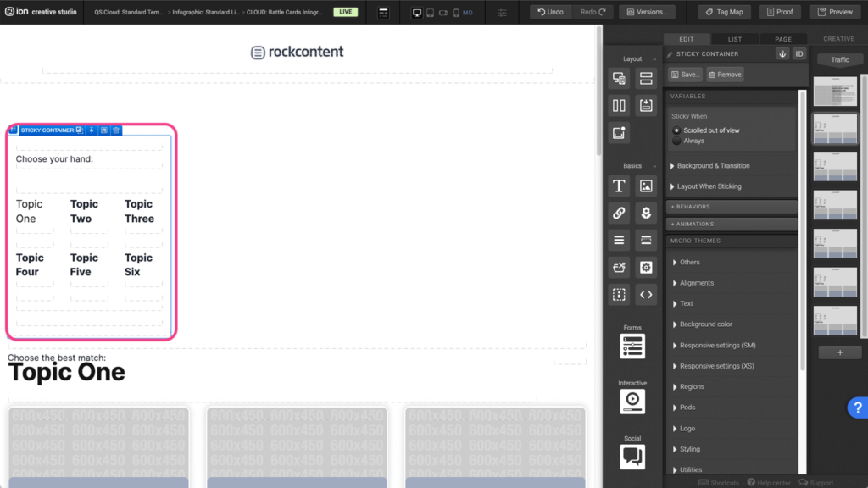868x488 pixels.
Task: Switch to the LIST tab
Action: coord(735,39)
